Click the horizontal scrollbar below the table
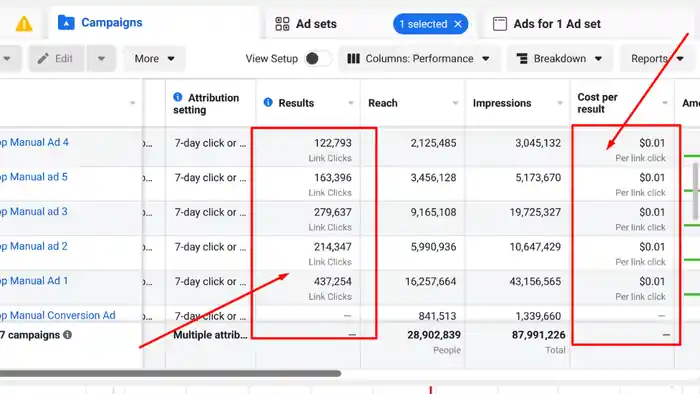 click(x=171, y=373)
